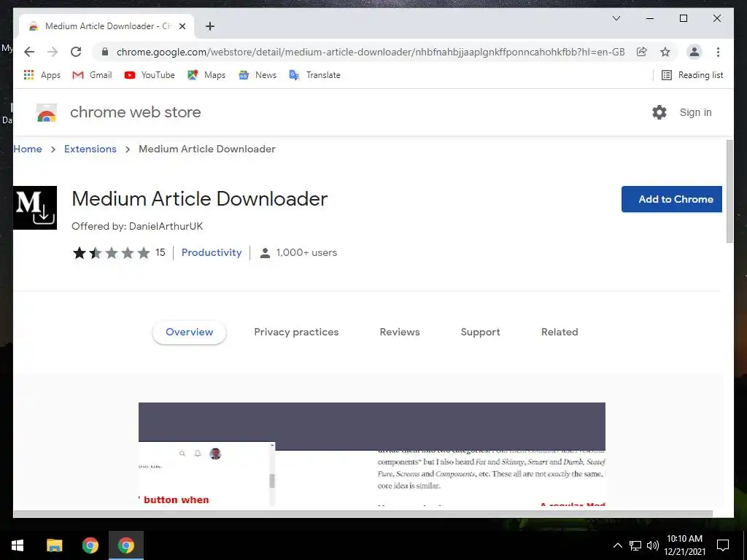Switch to the Reviews tab
The image size is (747, 560).
(400, 332)
